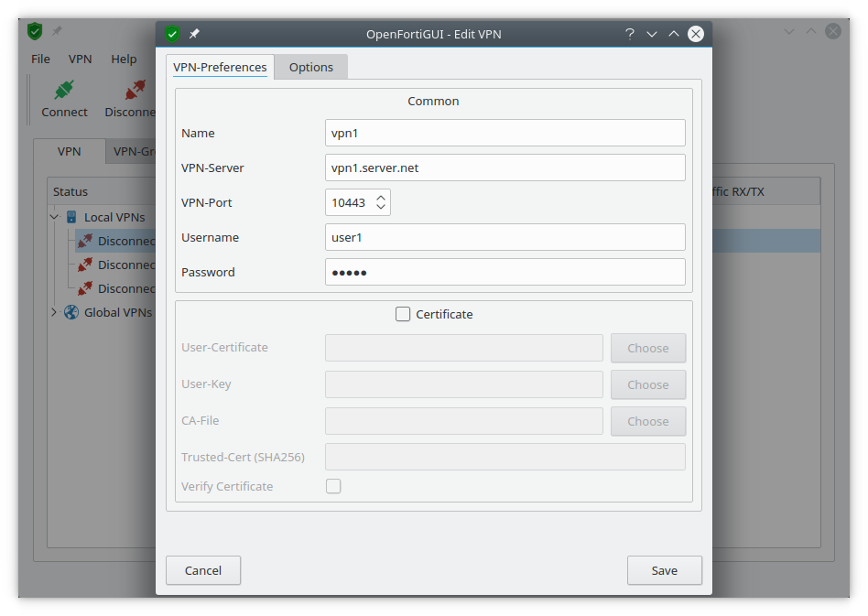Click the Name input field
Screen dimensions: 868x616
pos(505,133)
